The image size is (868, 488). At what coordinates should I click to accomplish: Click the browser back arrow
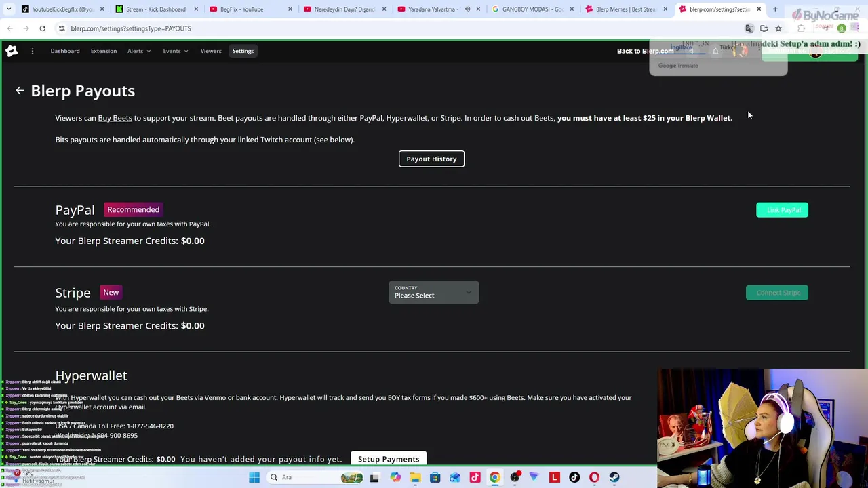(10, 28)
